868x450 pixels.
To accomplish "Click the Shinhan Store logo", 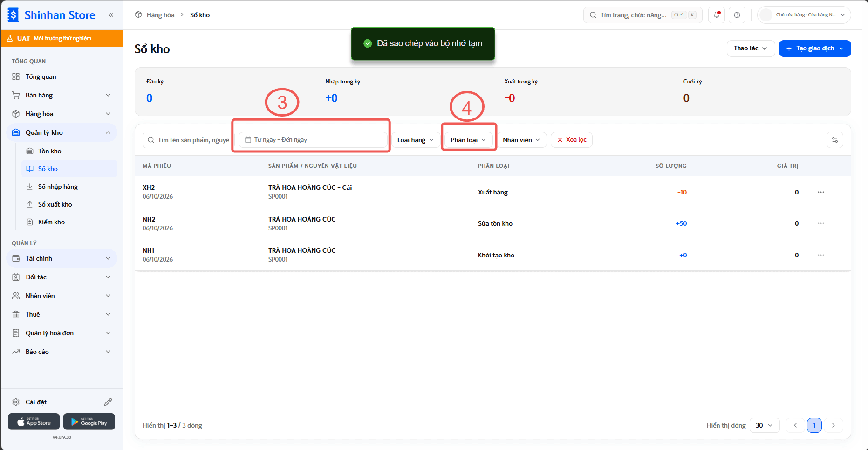I will pos(52,15).
